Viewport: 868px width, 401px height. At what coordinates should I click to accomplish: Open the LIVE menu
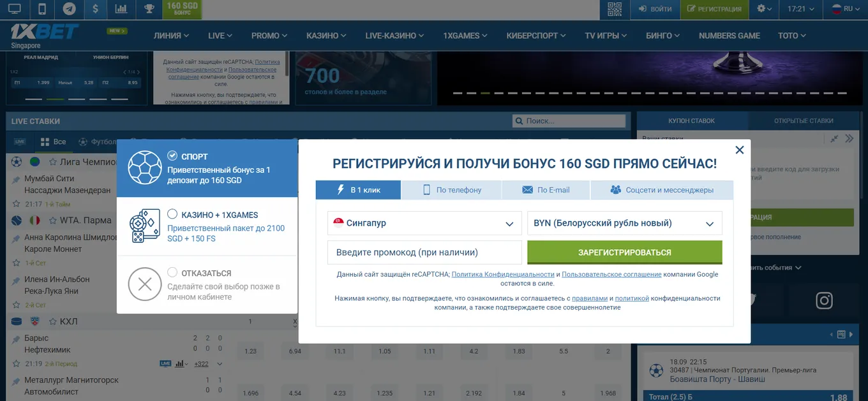pyautogui.click(x=220, y=36)
